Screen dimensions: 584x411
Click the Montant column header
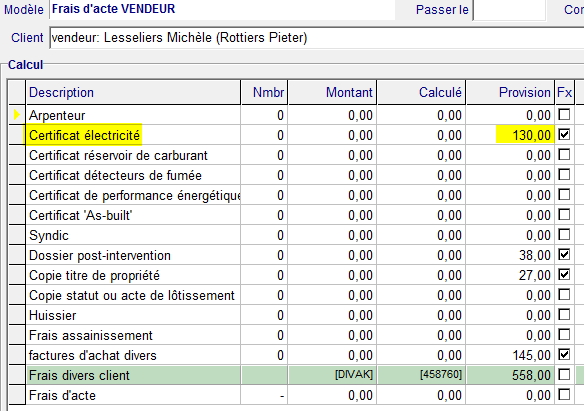tap(332, 92)
